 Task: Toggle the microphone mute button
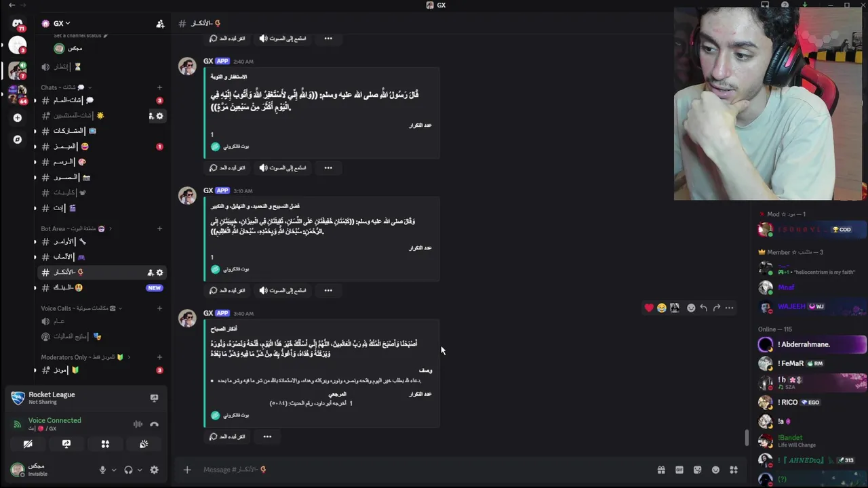(102, 470)
